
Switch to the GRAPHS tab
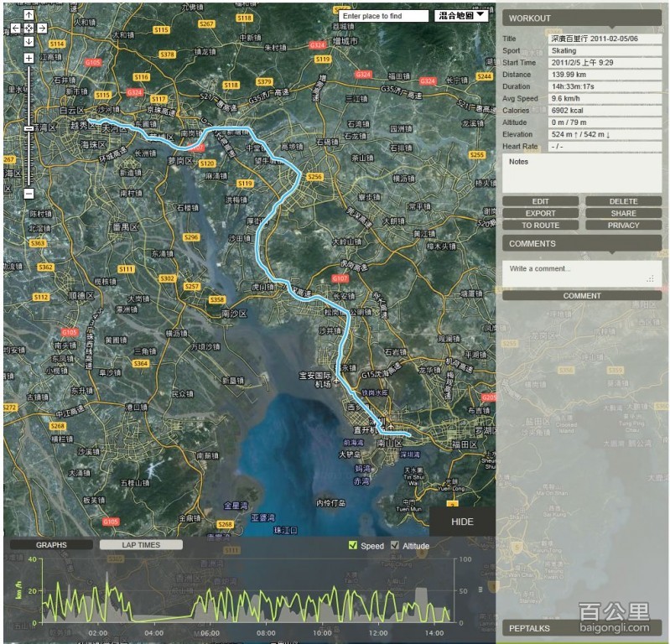51,545
